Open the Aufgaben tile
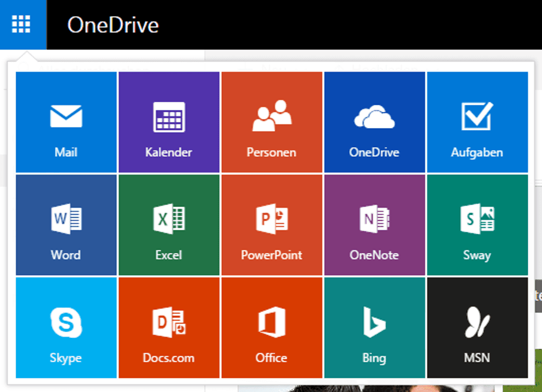The height and width of the screenshot is (392, 542). pos(478,122)
